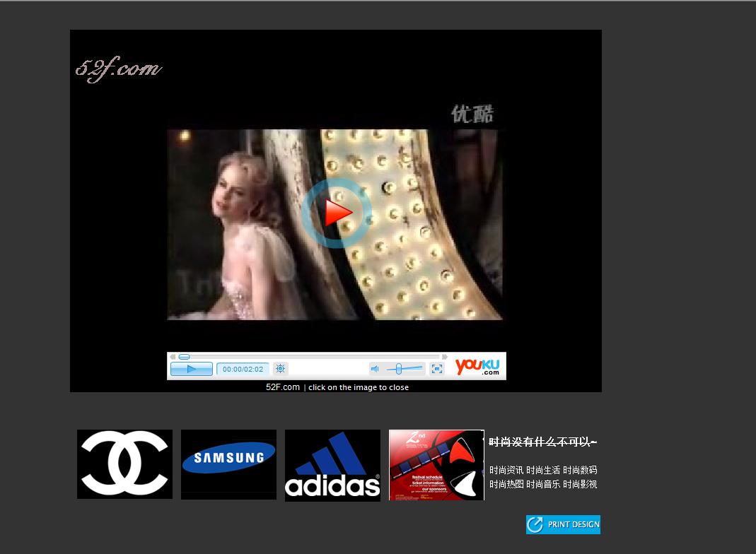This screenshot has width=756, height=554.
Task: Select the red festival poster thumbnail
Action: click(x=436, y=465)
